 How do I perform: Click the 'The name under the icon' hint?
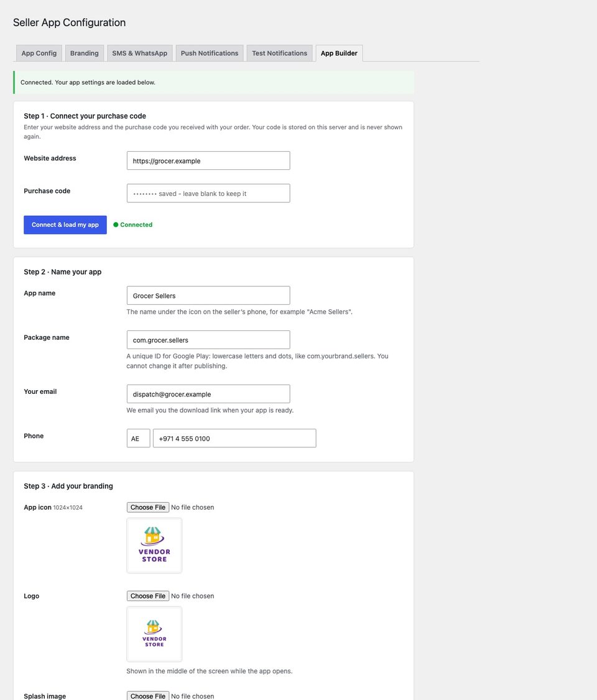coord(239,312)
